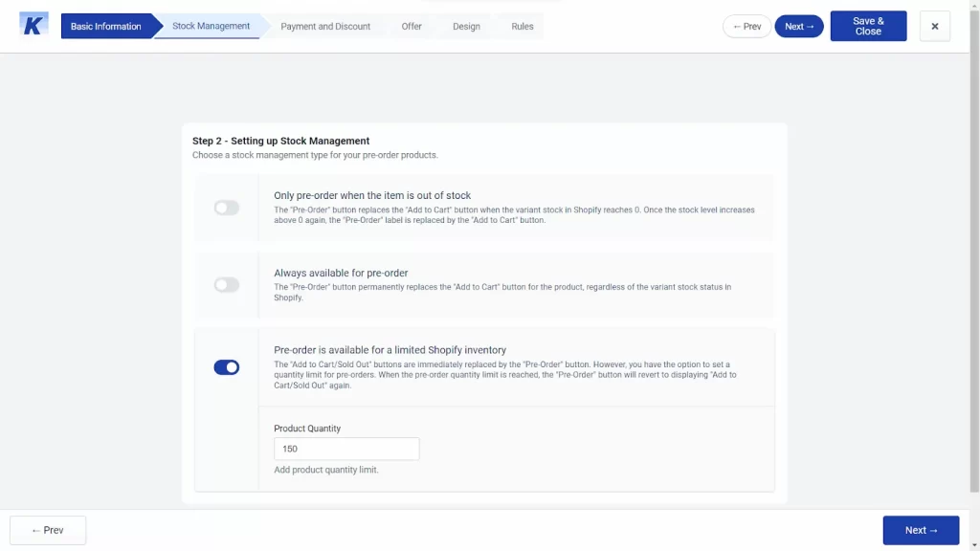The image size is (980, 551).
Task: Select the Offer step
Action: [412, 26]
